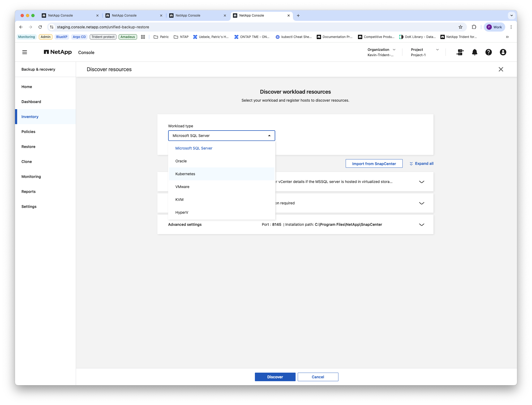This screenshot has height=405, width=532.
Task: Close the second NetApp Console tab
Action: coord(161,16)
